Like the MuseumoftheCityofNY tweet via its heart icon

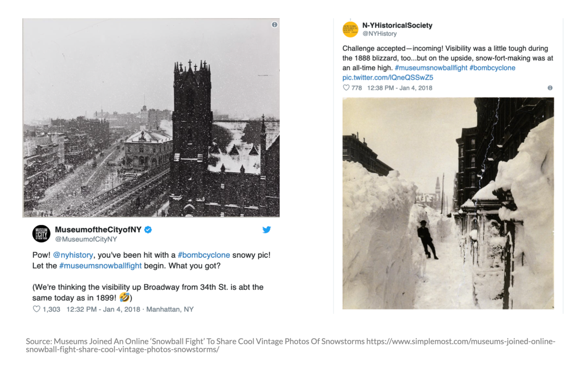point(37,309)
